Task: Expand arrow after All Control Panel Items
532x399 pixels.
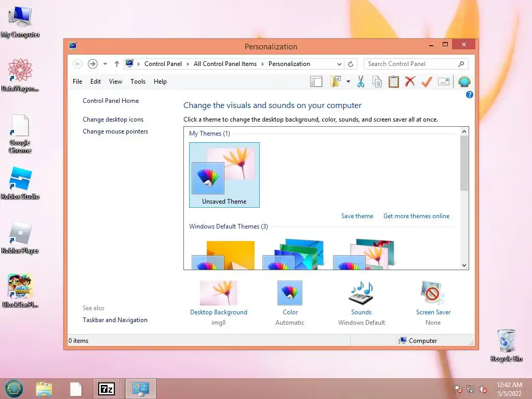Action: pyautogui.click(x=262, y=64)
